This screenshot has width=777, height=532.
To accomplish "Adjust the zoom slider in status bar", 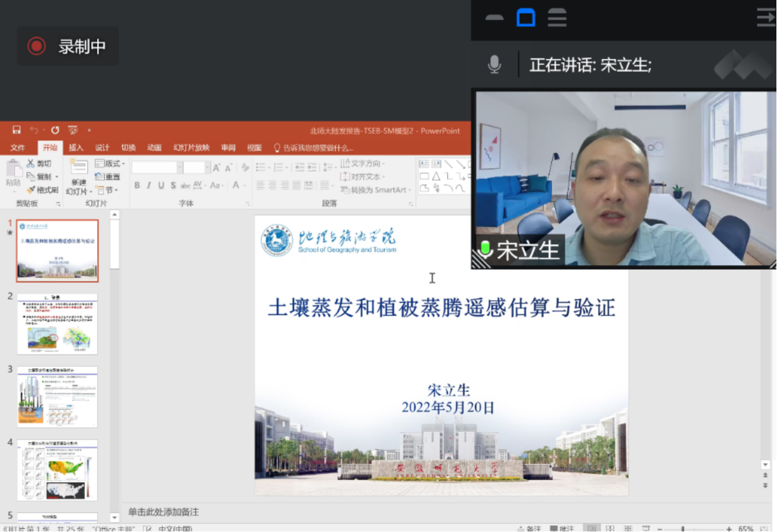I will pos(683,528).
